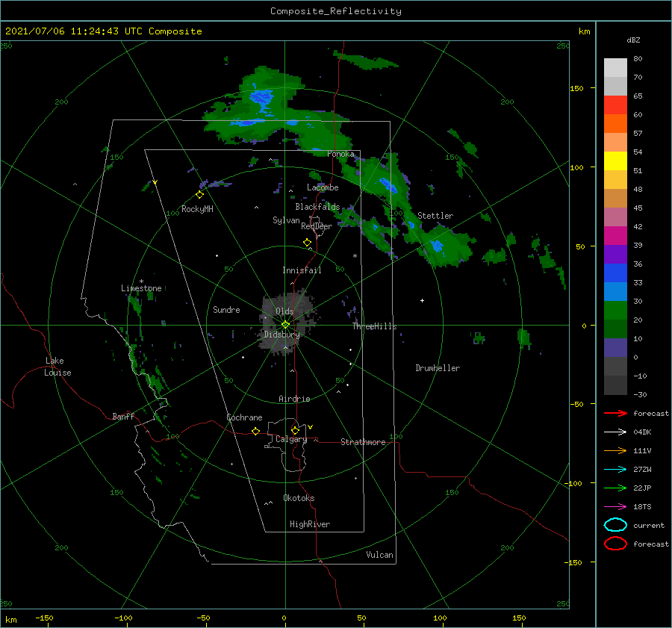Click the Innisfail city label

tap(302, 270)
